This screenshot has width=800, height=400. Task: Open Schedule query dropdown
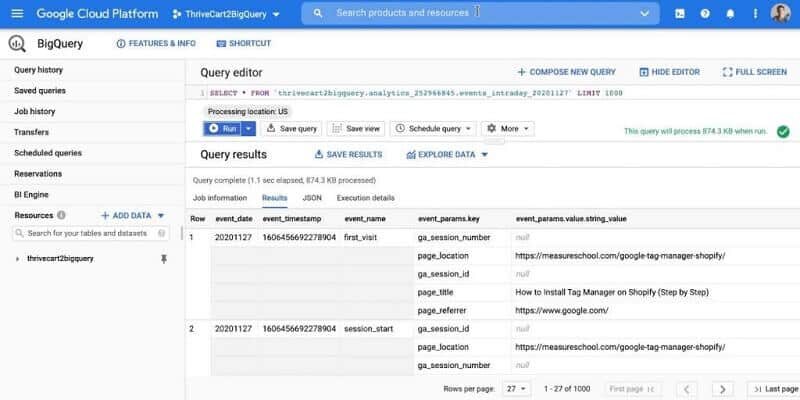[x=433, y=129]
